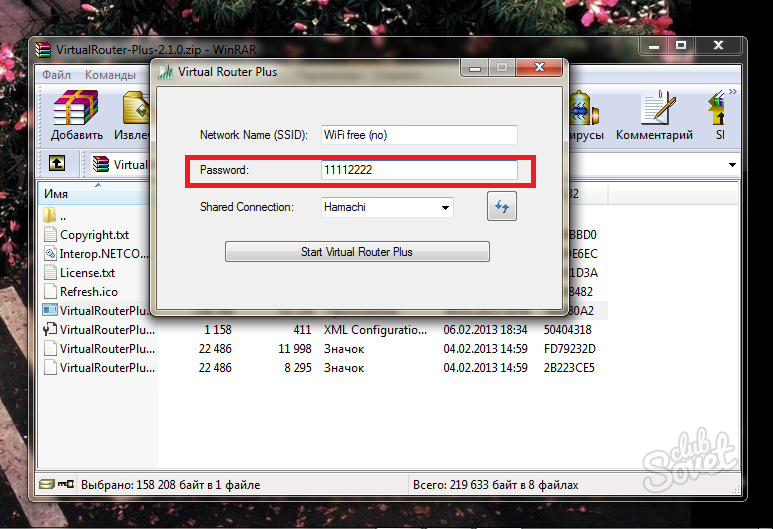Select License.txt in the file list
Screen dimensions: 773x529
click(87, 272)
